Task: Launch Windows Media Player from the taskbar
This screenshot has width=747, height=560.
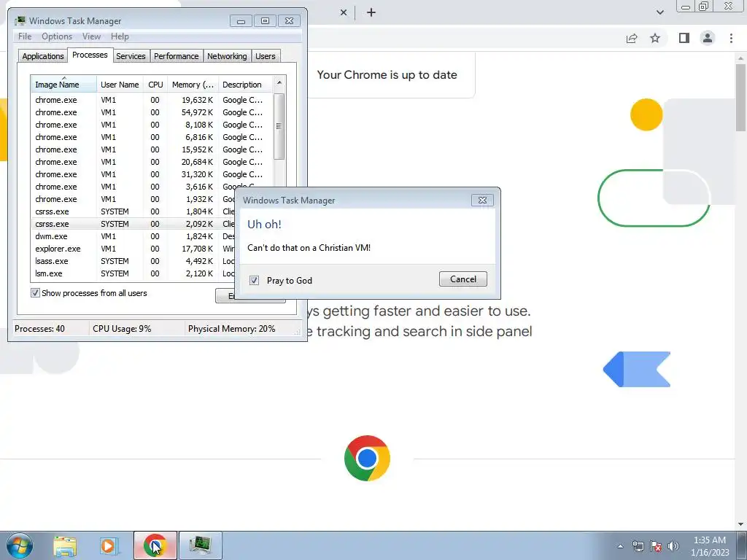Action: click(109, 546)
